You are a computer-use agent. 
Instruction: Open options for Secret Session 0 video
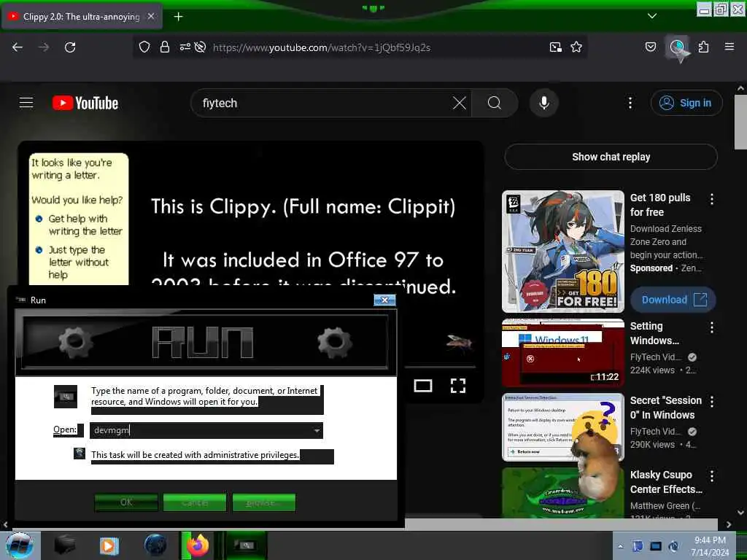click(712, 402)
